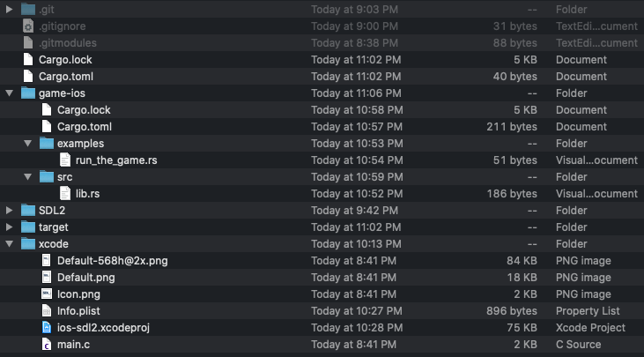
Task: Expand the .git folder
Action: click(10, 10)
